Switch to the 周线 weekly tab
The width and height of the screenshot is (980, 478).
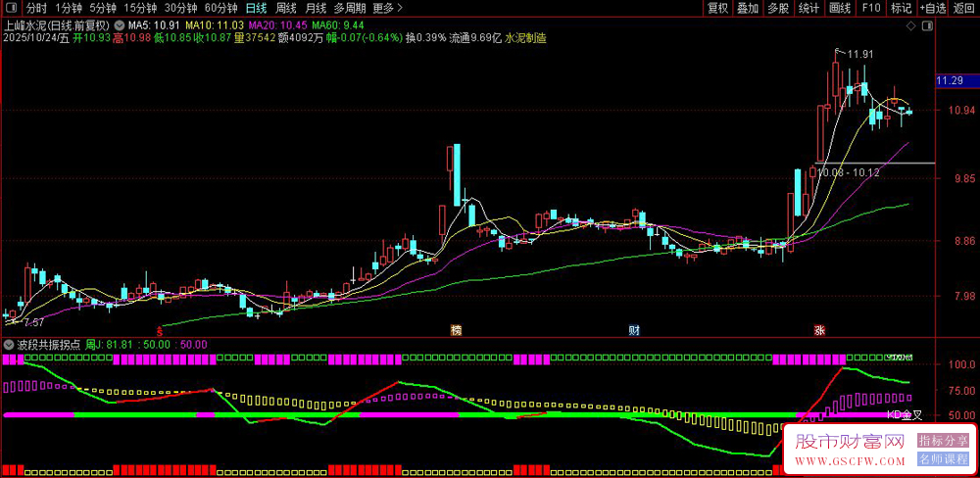(286, 8)
